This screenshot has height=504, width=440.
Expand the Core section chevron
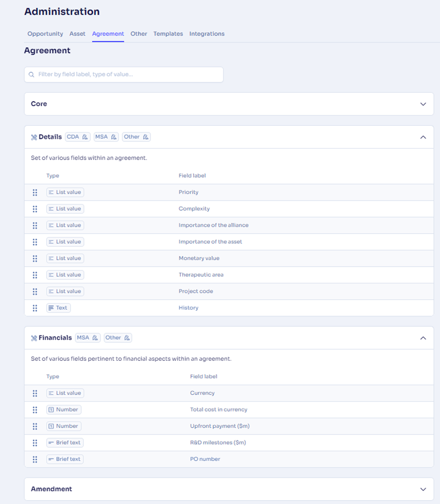tap(423, 104)
